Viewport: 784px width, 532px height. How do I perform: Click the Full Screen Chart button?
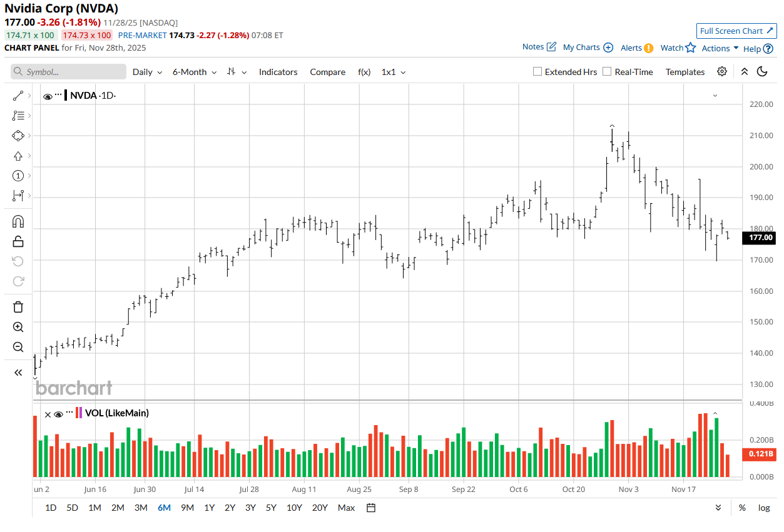(736, 31)
